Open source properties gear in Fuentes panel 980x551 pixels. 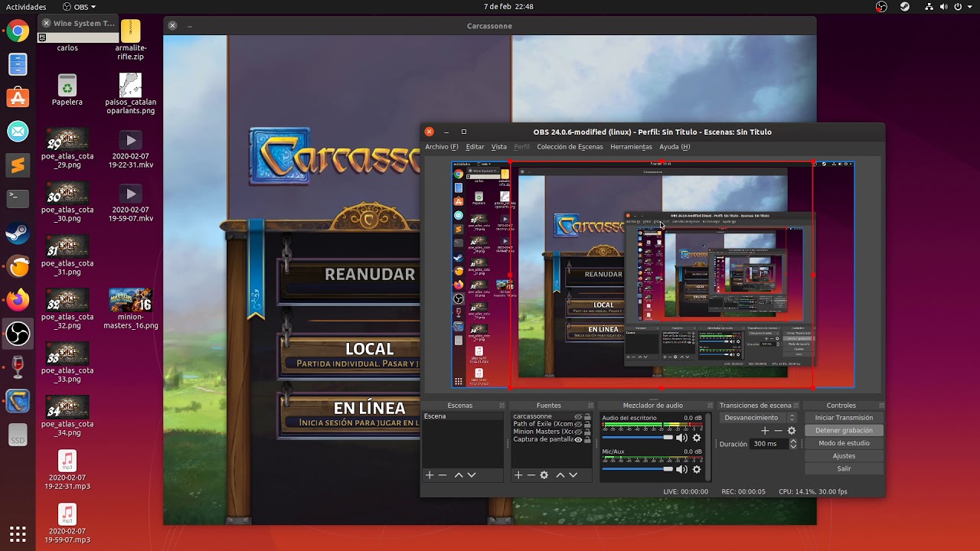pyautogui.click(x=544, y=475)
